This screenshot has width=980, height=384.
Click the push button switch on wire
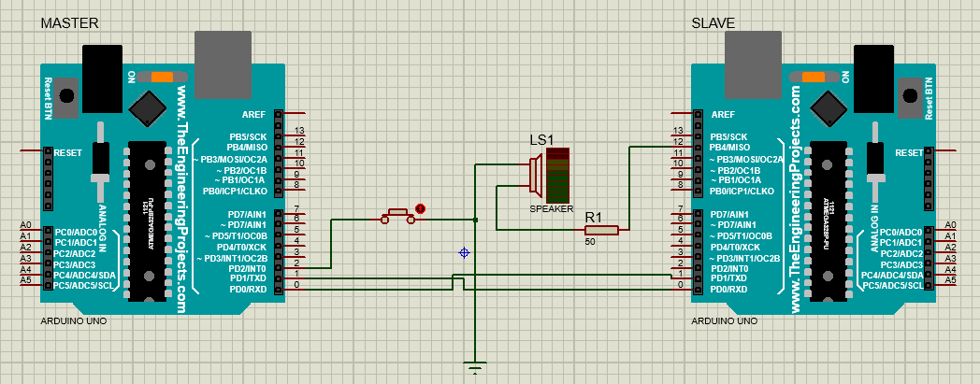point(397,216)
